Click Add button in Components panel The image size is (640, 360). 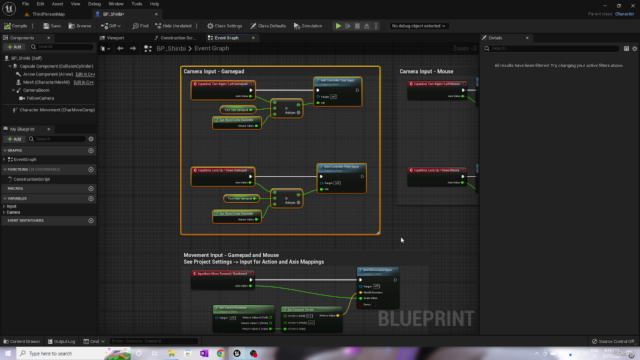coord(14,47)
